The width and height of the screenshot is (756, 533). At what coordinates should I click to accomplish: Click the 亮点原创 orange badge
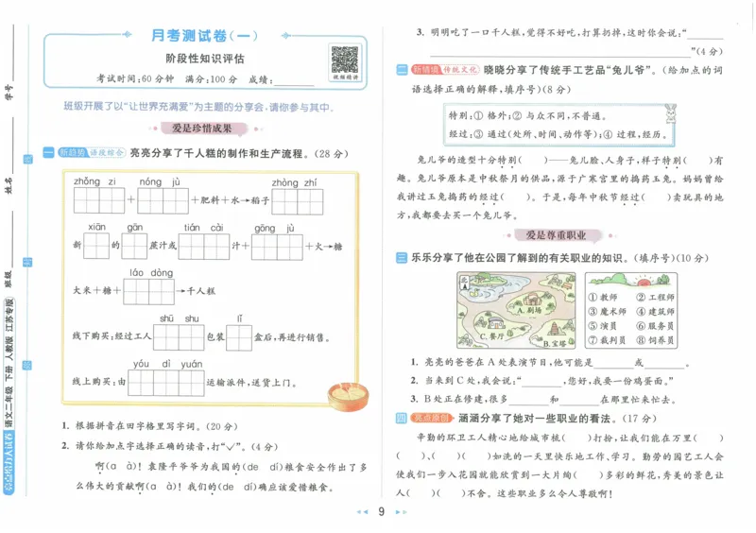click(x=432, y=419)
